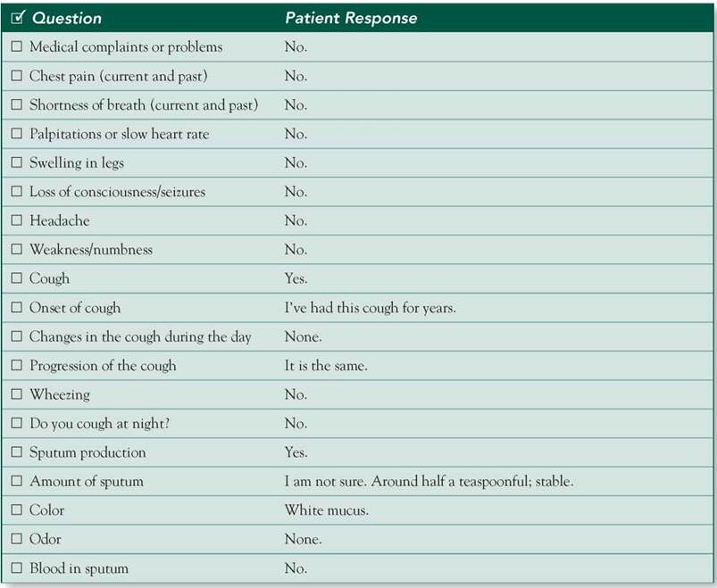
Task: Tick the Blood in sputum checkbox
Action: tap(16, 567)
